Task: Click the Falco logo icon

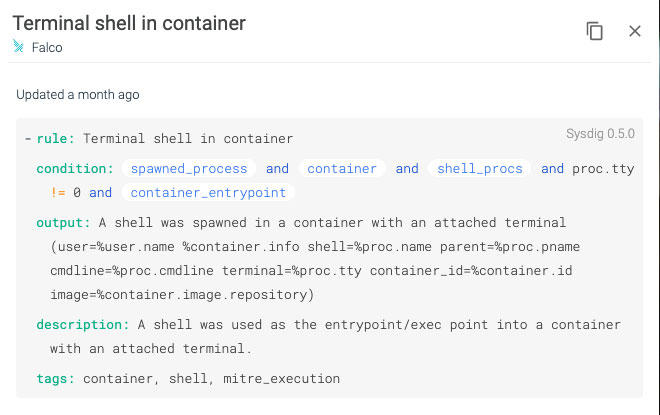Action: tap(18, 47)
